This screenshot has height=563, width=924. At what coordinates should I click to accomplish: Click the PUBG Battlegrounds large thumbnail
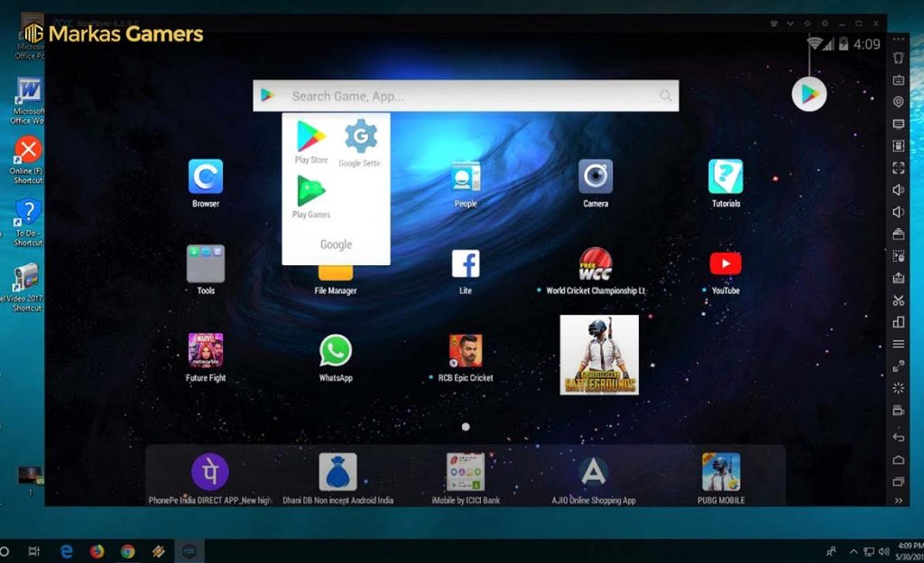coord(599,355)
